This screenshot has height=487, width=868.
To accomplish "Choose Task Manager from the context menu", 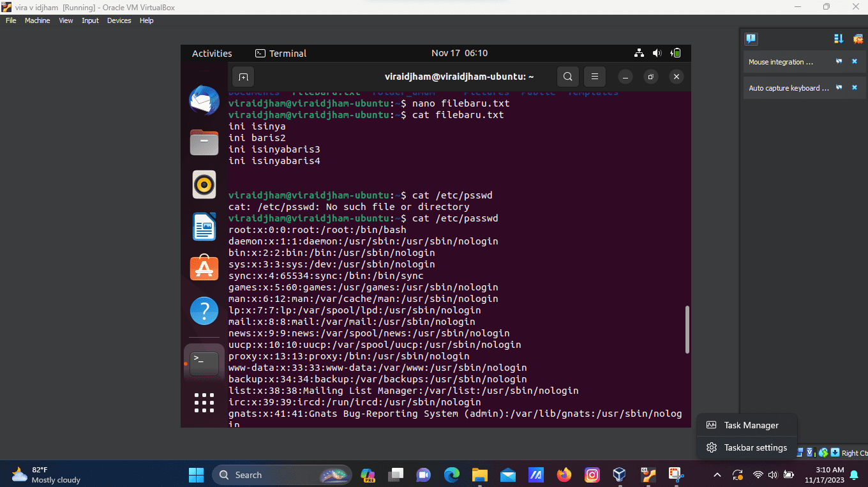I will point(747,425).
